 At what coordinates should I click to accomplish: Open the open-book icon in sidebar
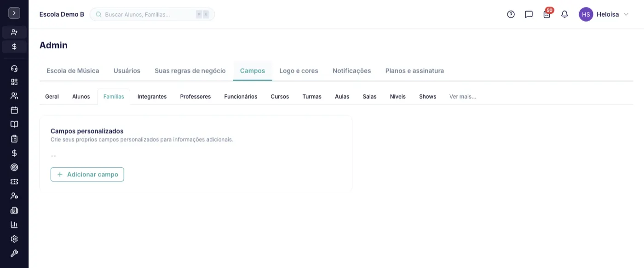tap(14, 124)
